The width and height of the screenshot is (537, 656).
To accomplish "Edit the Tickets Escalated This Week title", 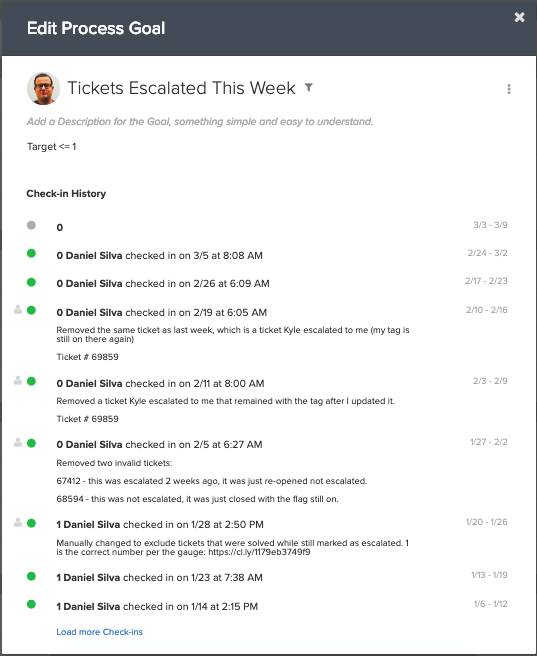I will (182, 88).
